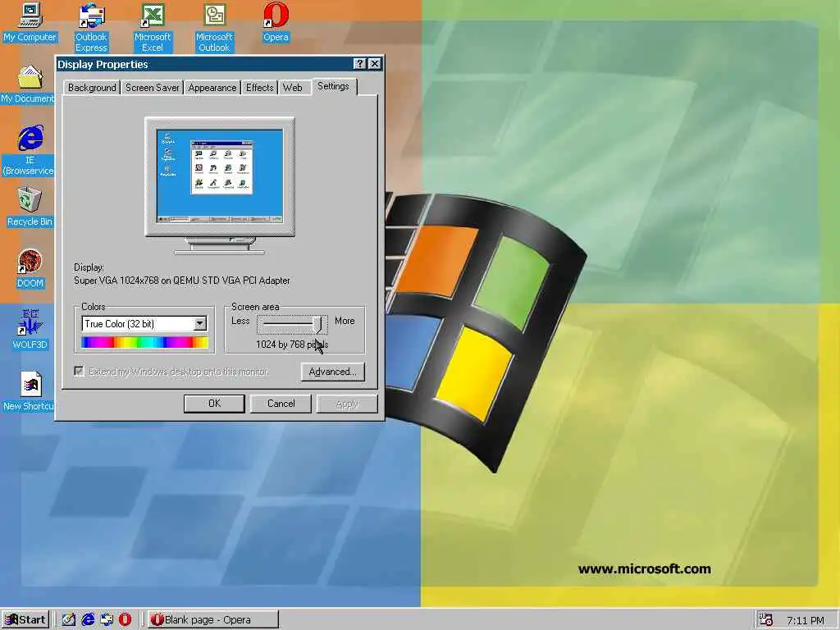840x630 pixels.
Task: Select the WOLF3D game shortcut
Action: pyautogui.click(x=30, y=330)
